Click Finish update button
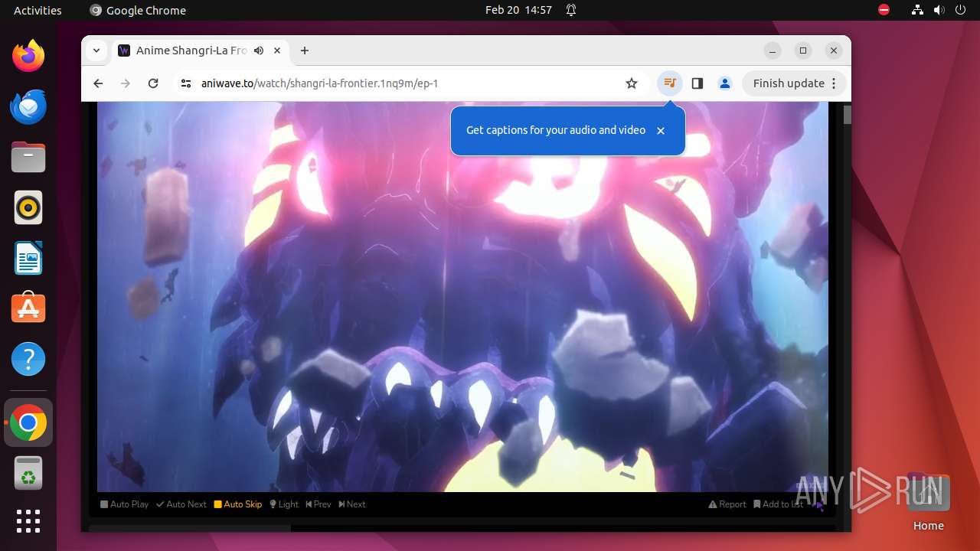Screen dimensions: 980x551 click(795, 83)
